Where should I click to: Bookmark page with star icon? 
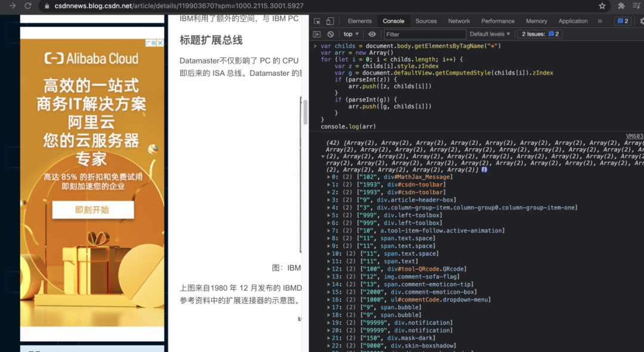pyautogui.click(x=602, y=6)
